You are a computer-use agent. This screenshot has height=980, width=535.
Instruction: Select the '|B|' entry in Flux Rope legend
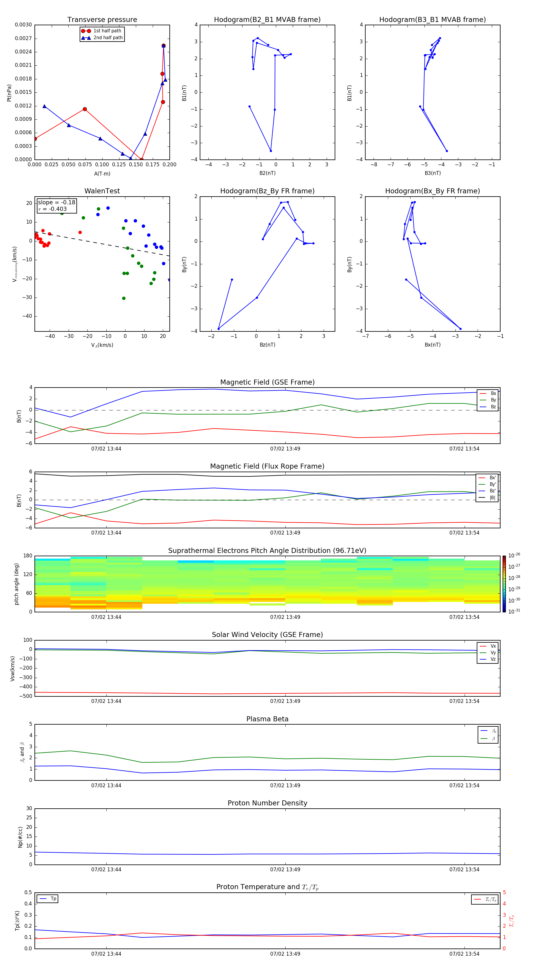point(487,498)
